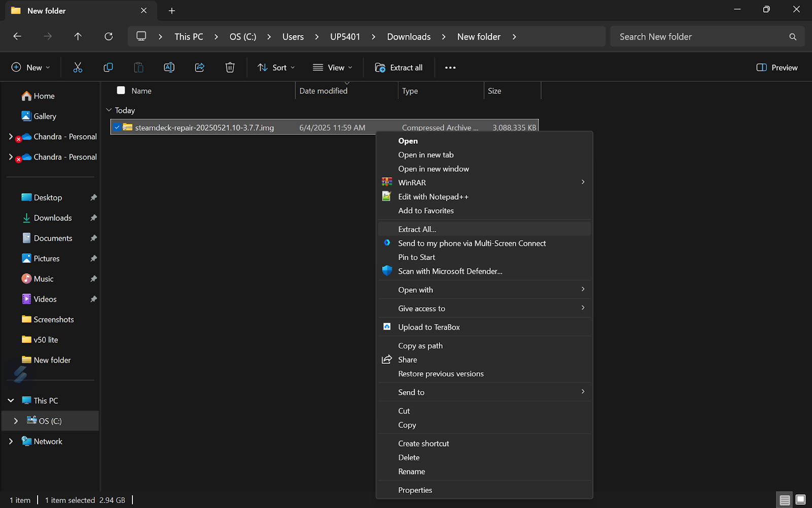Click the PC monitor icon in address bar
This screenshot has height=508, width=812.
point(142,37)
